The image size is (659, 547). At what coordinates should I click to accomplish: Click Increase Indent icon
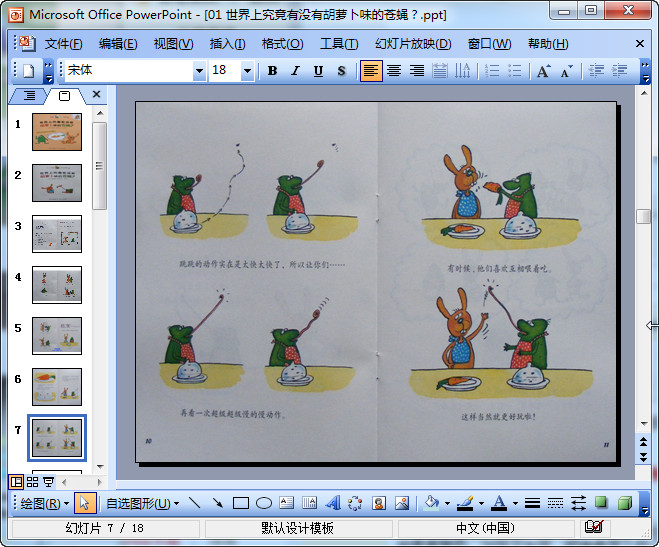coord(619,71)
